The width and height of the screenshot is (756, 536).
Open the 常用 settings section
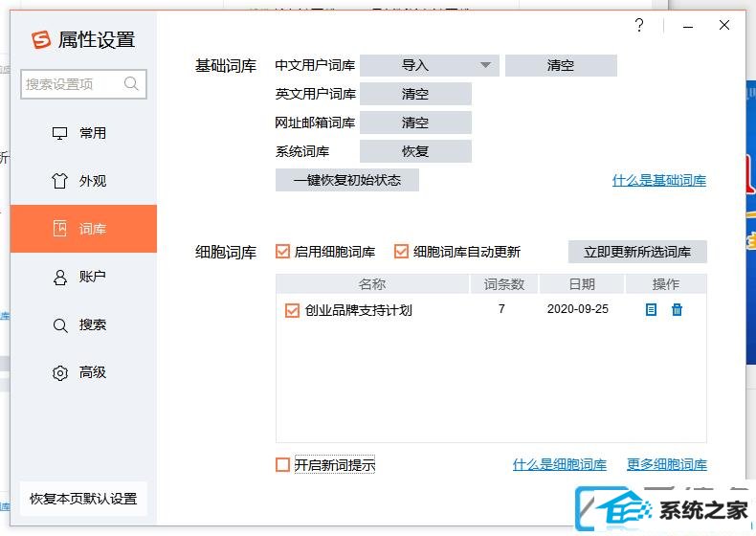pos(84,133)
